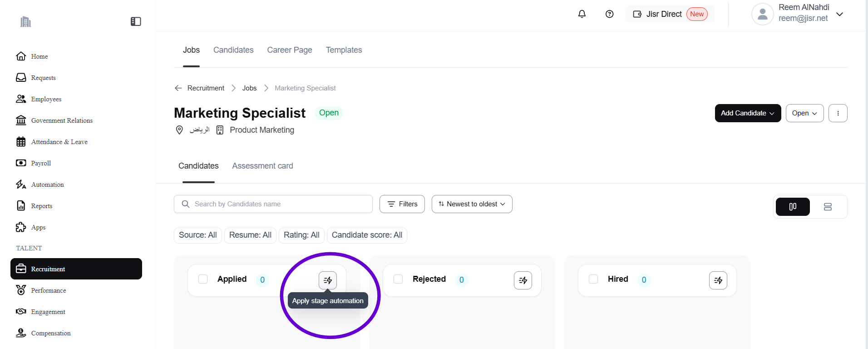Screen dimensions: 868x349
Task: Check the Rejected stage checkbox
Action: pos(398,279)
